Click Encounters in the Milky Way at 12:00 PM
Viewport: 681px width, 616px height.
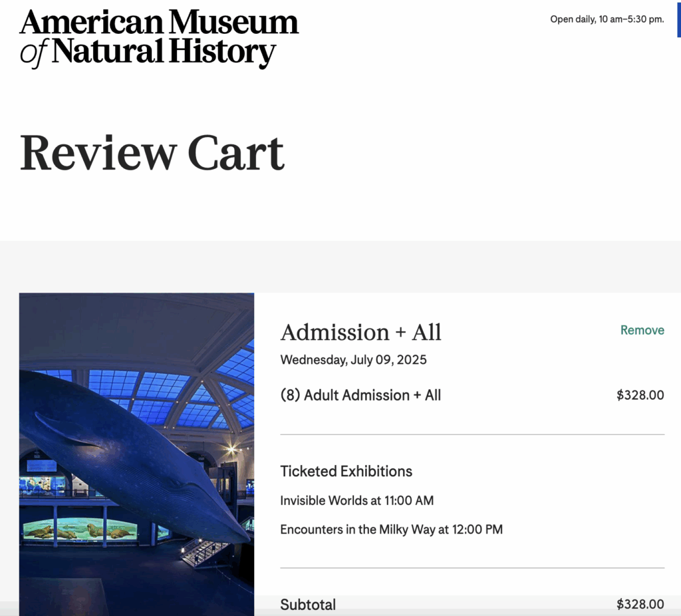tap(391, 530)
